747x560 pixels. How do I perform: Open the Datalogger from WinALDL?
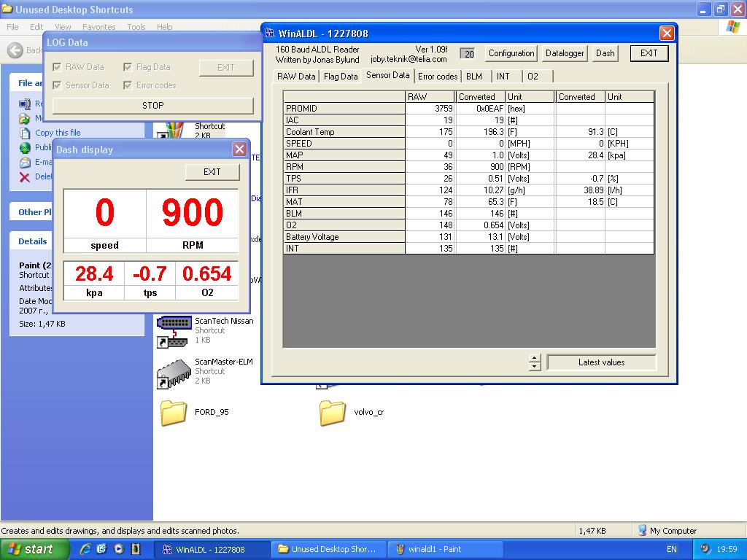coord(565,53)
